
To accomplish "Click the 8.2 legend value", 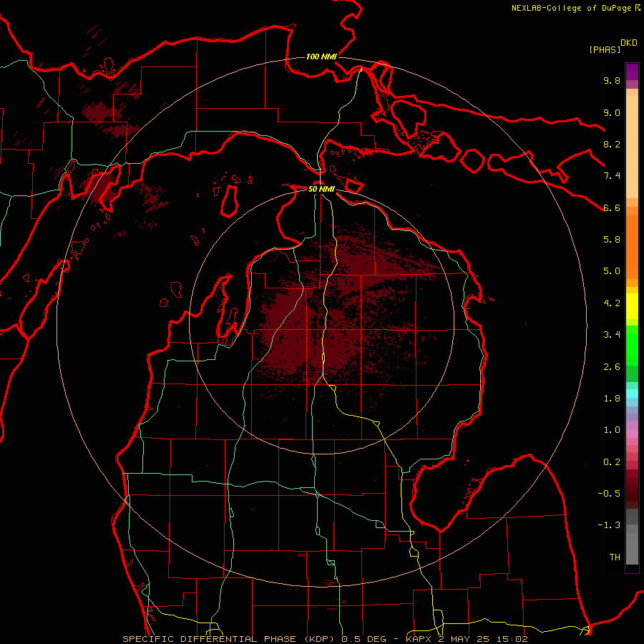I will pyautogui.click(x=612, y=144).
